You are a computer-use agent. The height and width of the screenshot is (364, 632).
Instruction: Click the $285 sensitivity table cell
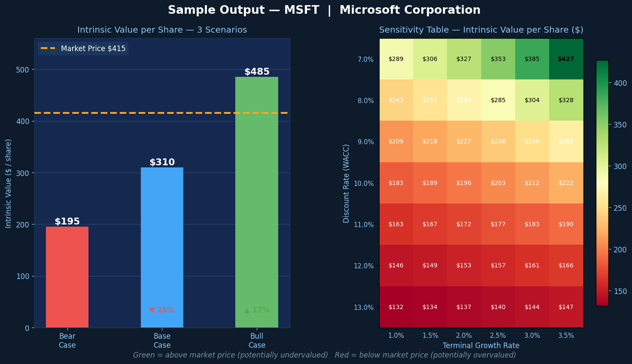point(498,100)
